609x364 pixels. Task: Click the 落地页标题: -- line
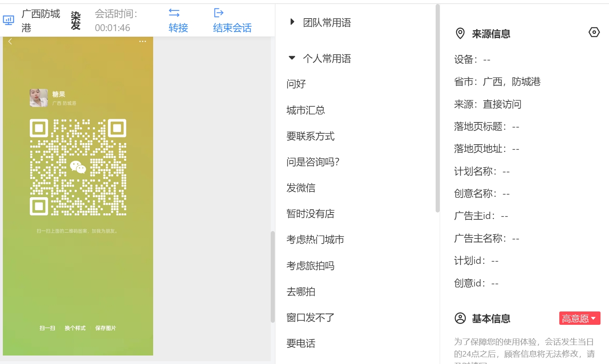(x=487, y=126)
